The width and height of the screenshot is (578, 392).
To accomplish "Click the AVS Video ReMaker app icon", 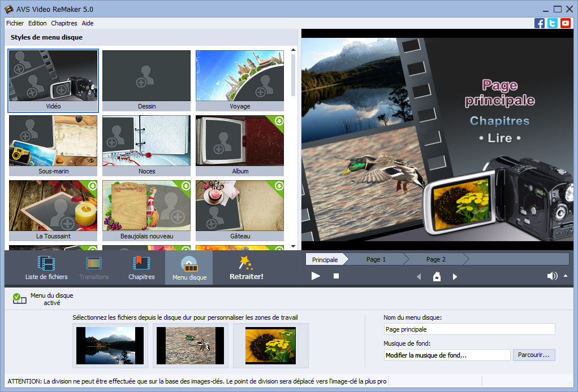I will (9, 9).
